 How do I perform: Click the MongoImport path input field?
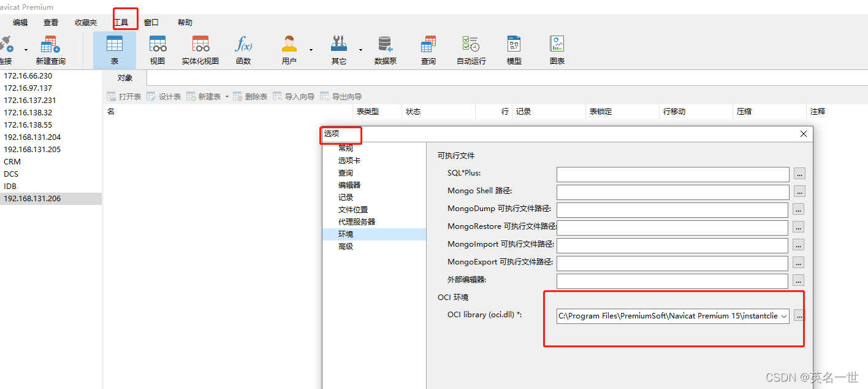[x=672, y=245]
